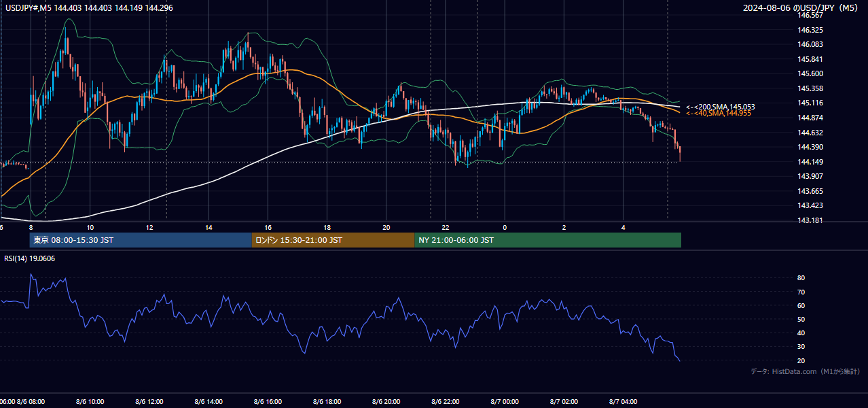Click hour label 8 on upper time axis
The width and height of the screenshot is (868, 408).
(31, 227)
